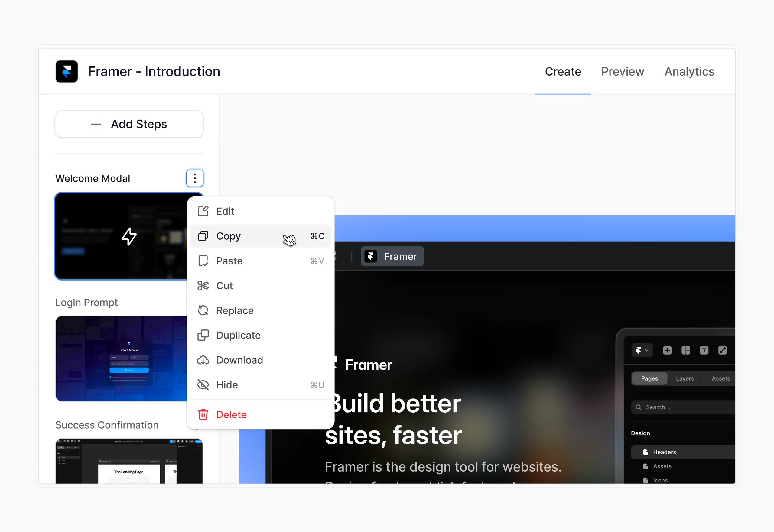Toggle Hide with the crossed-eye icon
The height and width of the screenshot is (532, 774).
pyautogui.click(x=203, y=385)
